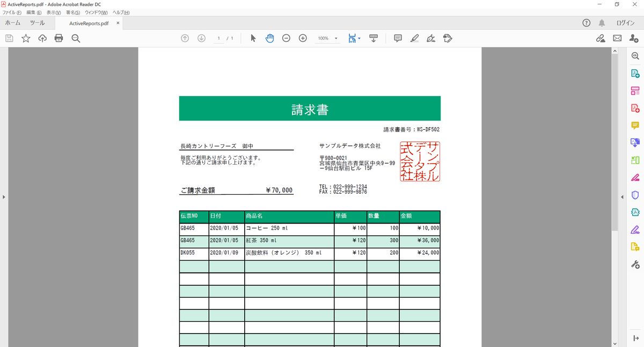Open purple Fill & Sign sidebar icon
This screenshot has width=644, height=347.
click(x=635, y=230)
